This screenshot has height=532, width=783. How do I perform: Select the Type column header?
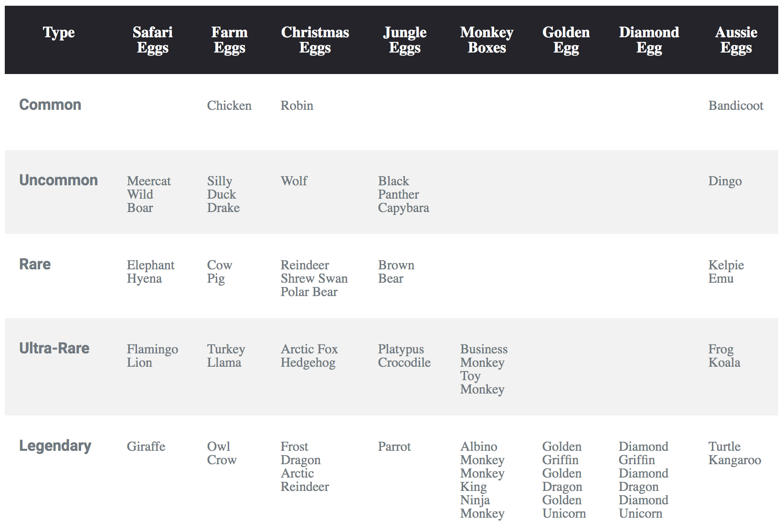pyautogui.click(x=59, y=32)
